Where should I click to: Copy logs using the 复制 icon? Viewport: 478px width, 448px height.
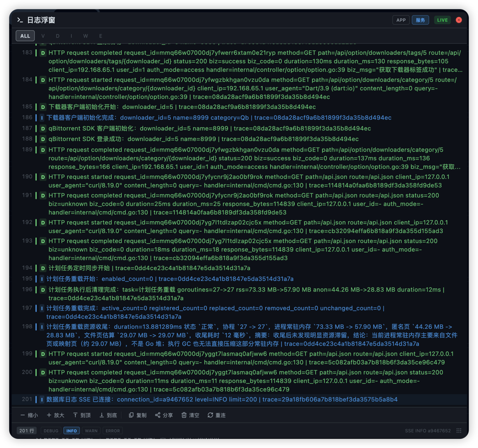point(131,415)
